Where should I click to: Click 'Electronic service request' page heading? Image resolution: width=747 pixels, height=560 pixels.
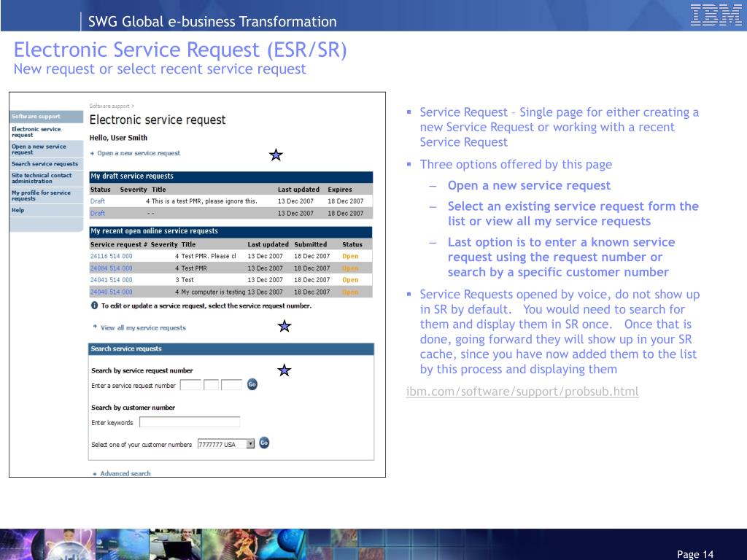click(158, 120)
